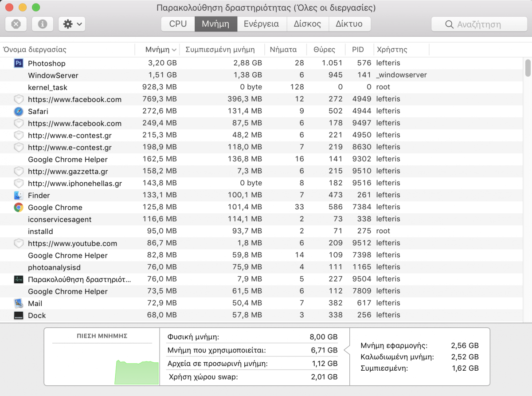532x396 pixels.
Task: Select the photoanalysisd process
Action: pyautogui.click(x=262, y=267)
